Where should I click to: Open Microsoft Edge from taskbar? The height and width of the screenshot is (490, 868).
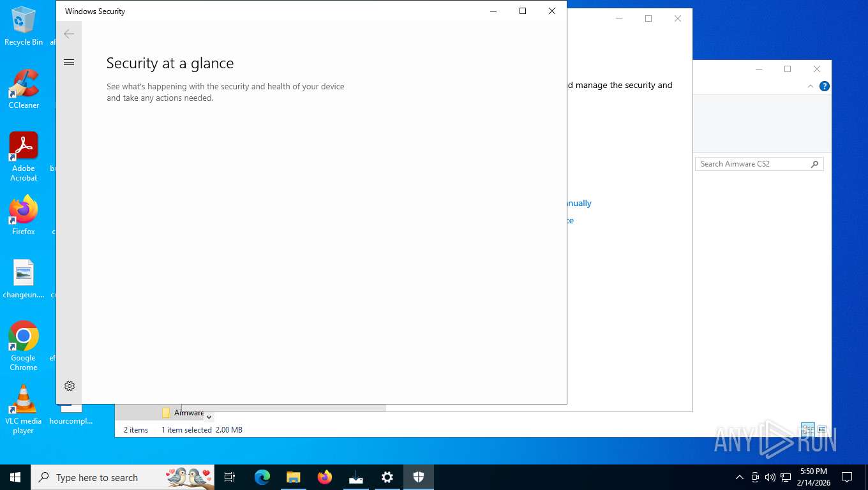tap(262, 477)
